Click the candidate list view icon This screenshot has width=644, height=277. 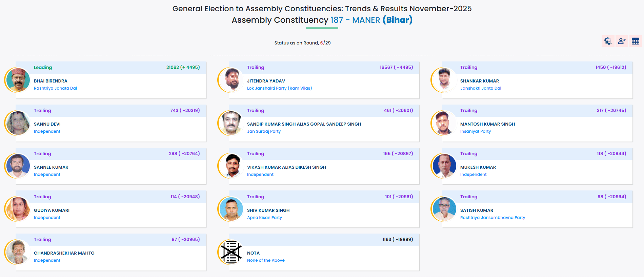point(622,41)
